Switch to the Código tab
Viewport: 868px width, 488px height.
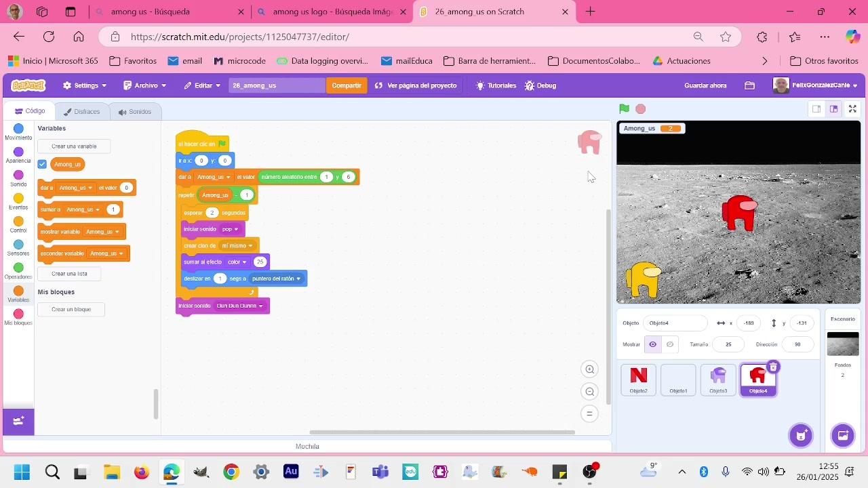coord(30,111)
